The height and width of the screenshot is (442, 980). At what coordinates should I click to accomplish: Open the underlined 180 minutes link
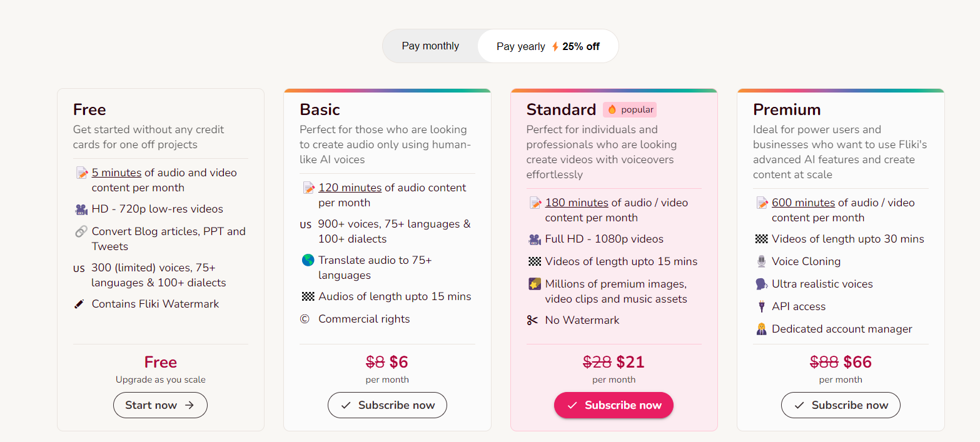pyautogui.click(x=577, y=203)
